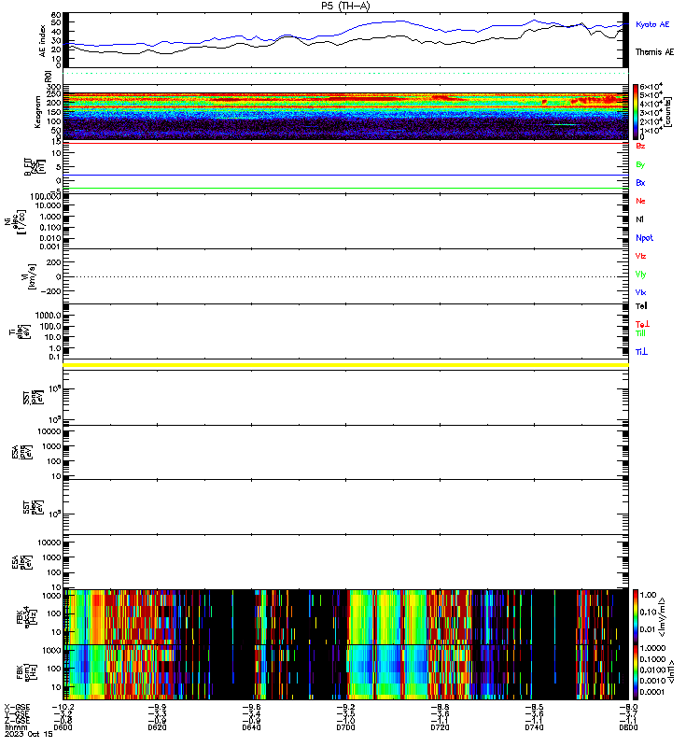
Task: Click the X-GSE value -10.2
Action: point(63,707)
